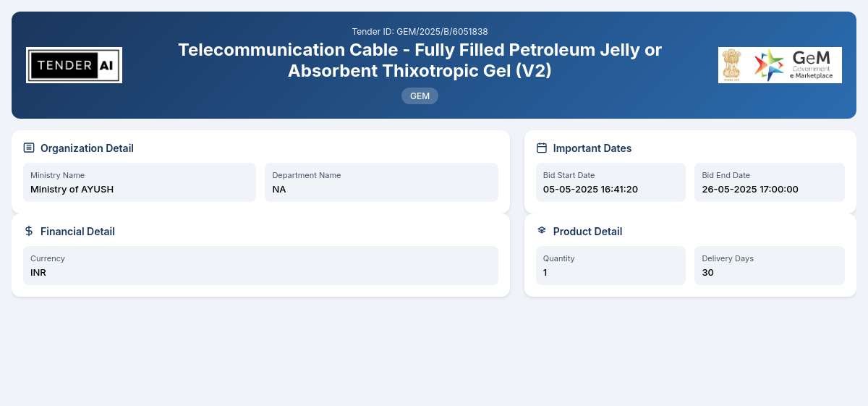Click the Delivery Days field
The image size is (868, 406).
point(770,266)
